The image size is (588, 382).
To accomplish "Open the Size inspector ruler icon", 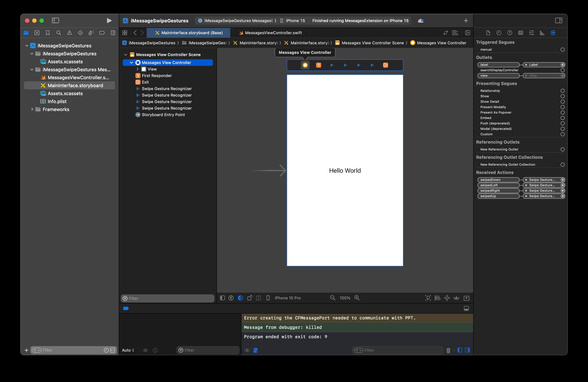I will [542, 33].
